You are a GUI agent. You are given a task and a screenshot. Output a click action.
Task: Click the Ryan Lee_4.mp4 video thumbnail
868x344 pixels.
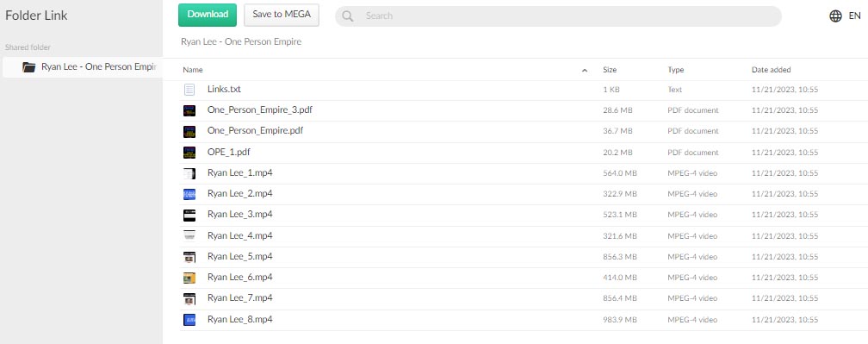[x=189, y=236]
